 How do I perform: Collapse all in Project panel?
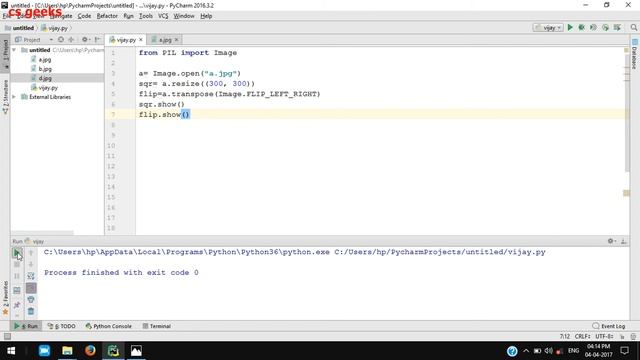(x=71, y=40)
